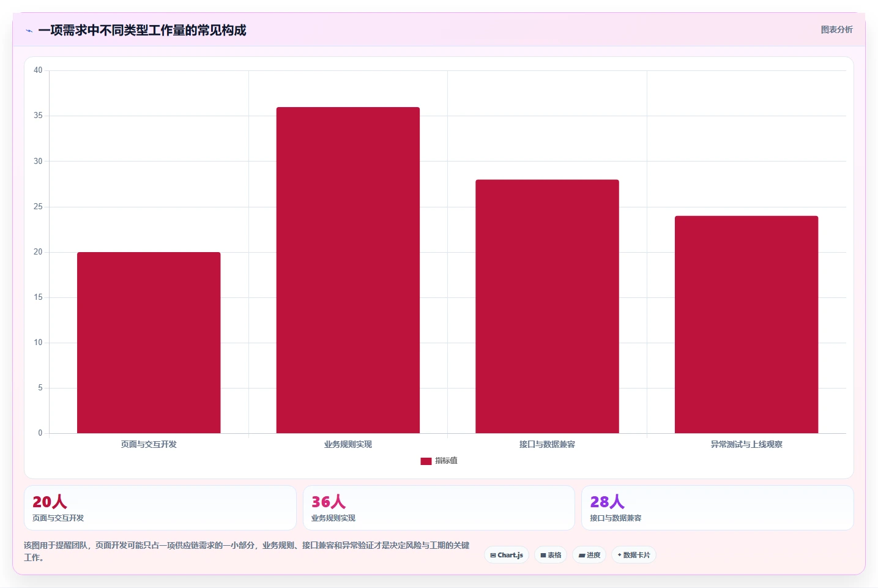Click the lightning icon beside the chart title
Viewport: 878px width, 588px height.
click(x=29, y=31)
